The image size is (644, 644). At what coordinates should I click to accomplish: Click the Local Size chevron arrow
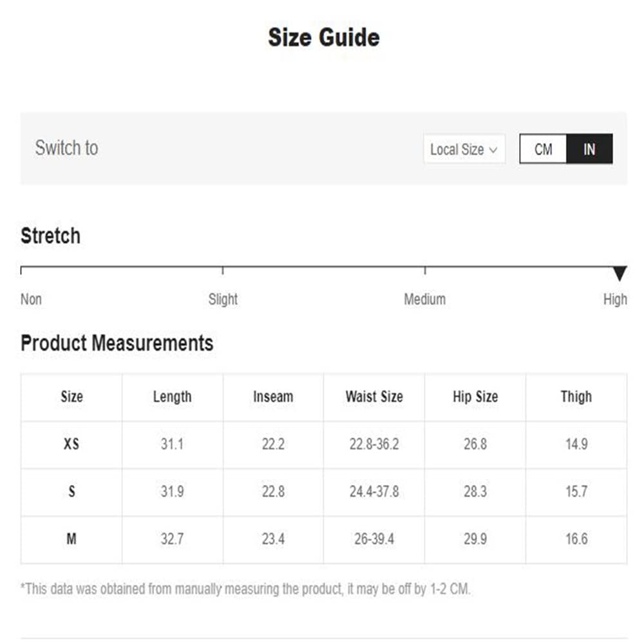[x=493, y=150]
